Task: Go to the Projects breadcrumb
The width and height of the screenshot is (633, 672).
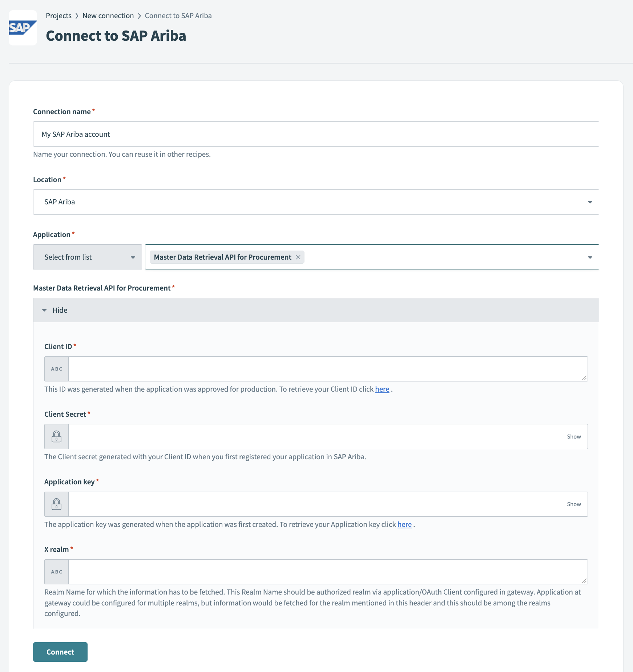Action: point(59,16)
